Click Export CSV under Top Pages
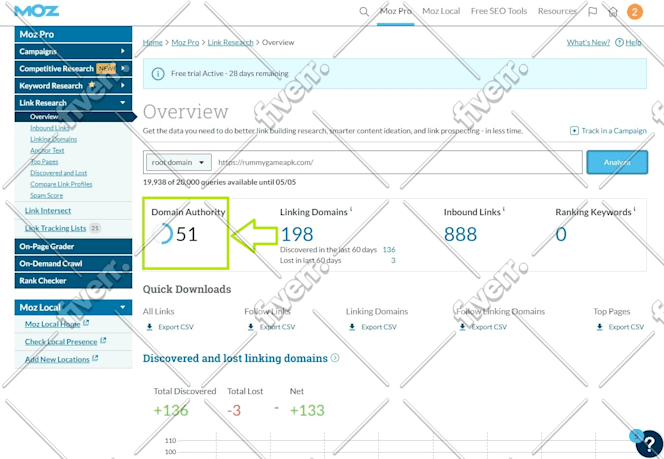Screen dimensions: 664x459 tap(626, 327)
